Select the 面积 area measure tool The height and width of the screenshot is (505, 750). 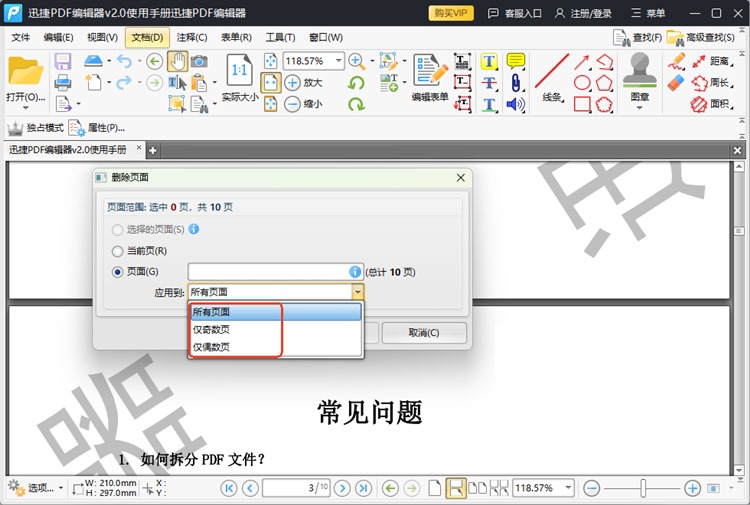pos(712,104)
